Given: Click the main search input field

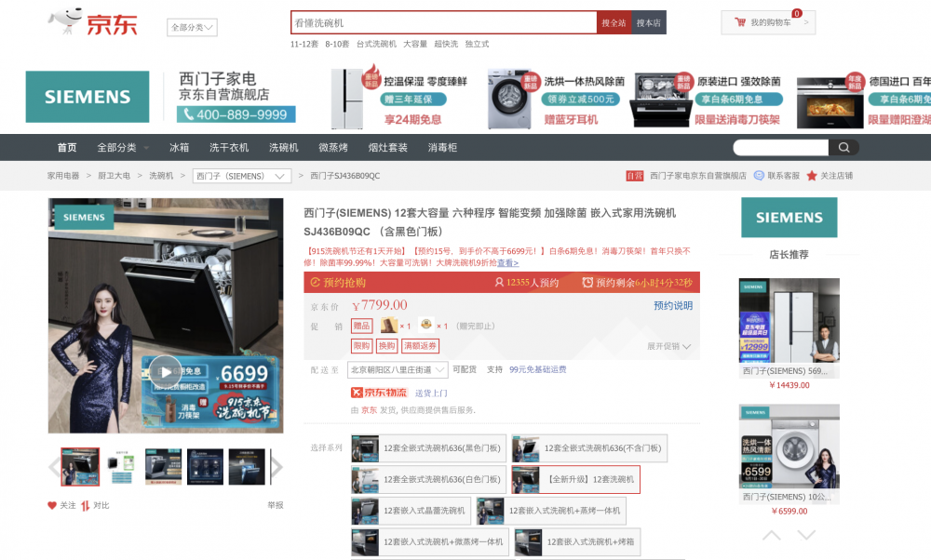Looking at the screenshot, I should [443, 22].
